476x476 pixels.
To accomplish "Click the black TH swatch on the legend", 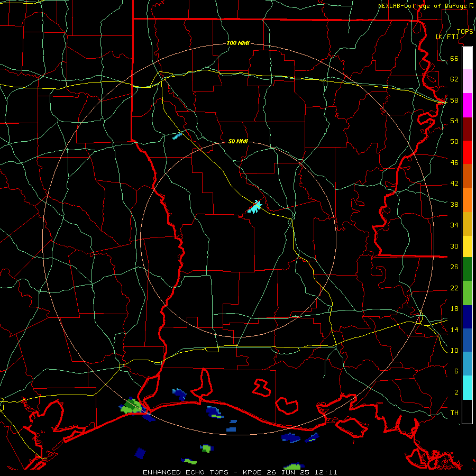I will tap(467, 411).
